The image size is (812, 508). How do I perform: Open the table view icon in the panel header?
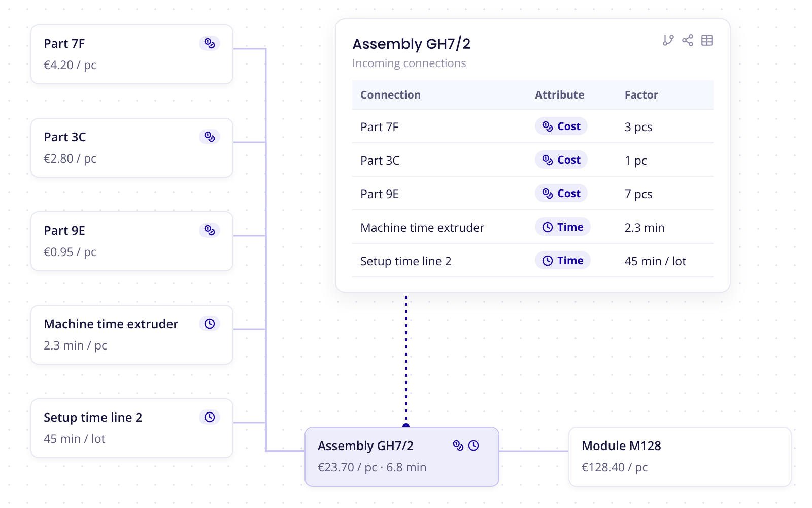pyautogui.click(x=707, y=40)
